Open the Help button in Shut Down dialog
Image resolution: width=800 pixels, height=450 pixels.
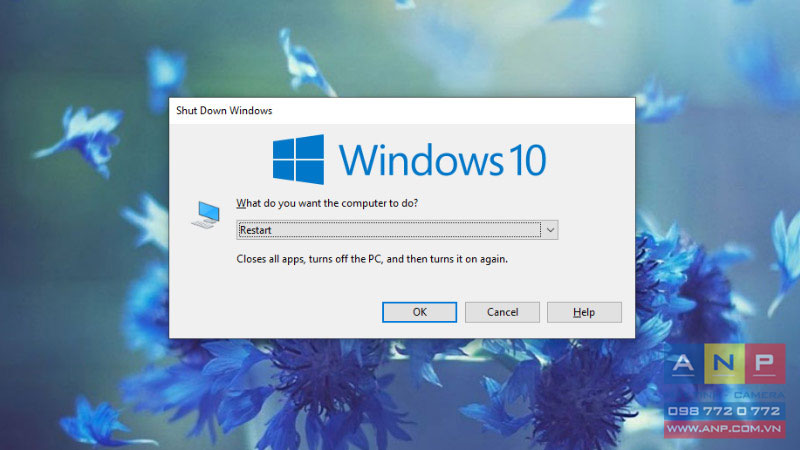[x=584, y=312]
